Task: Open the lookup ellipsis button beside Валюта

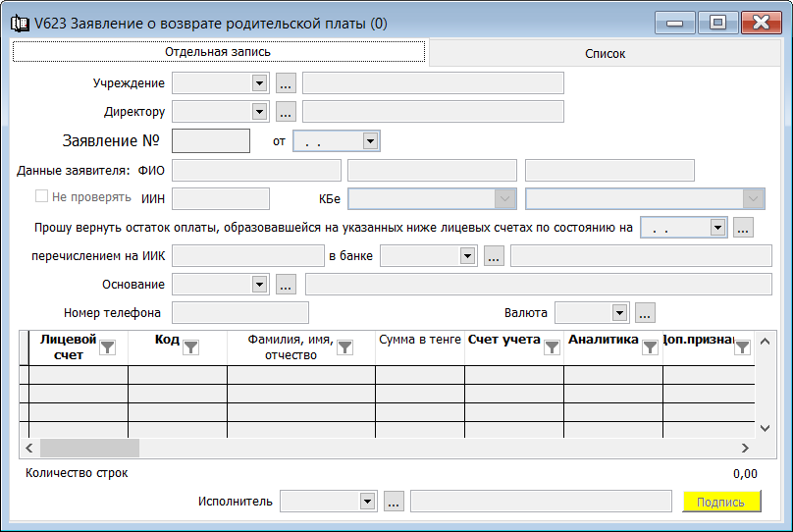Action: 645,313
